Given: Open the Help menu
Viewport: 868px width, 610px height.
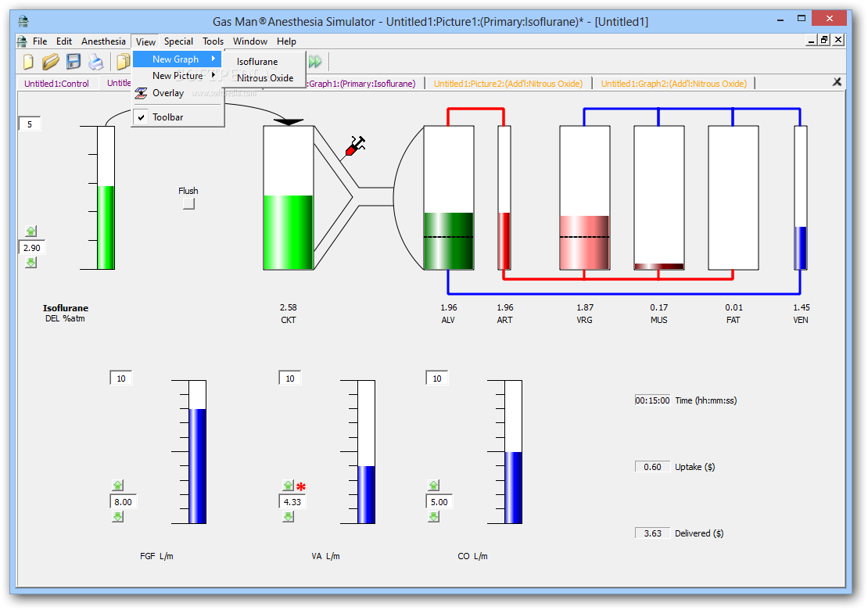Looking at the screenshot, I should click(x=286, y=41).
